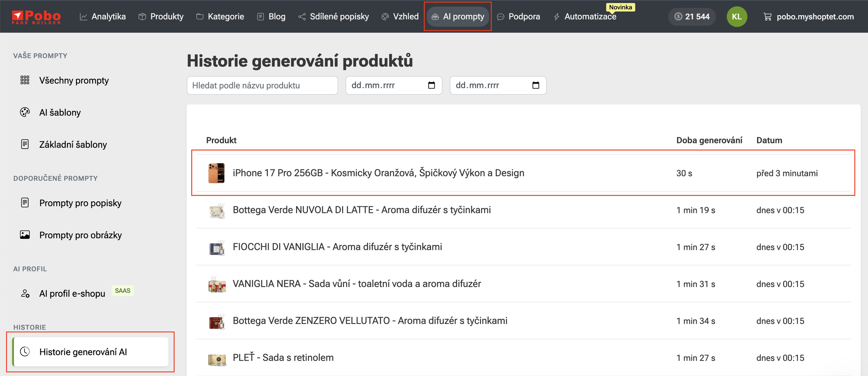Click the Podpora chat bubble icon
868x376 pixels.
pyautogui.click(x=501, y=16)
